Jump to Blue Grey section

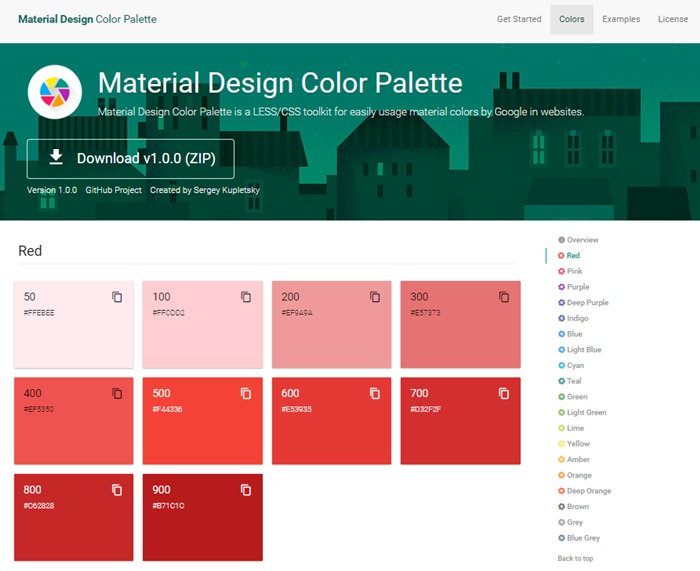[x=583, y=538]
